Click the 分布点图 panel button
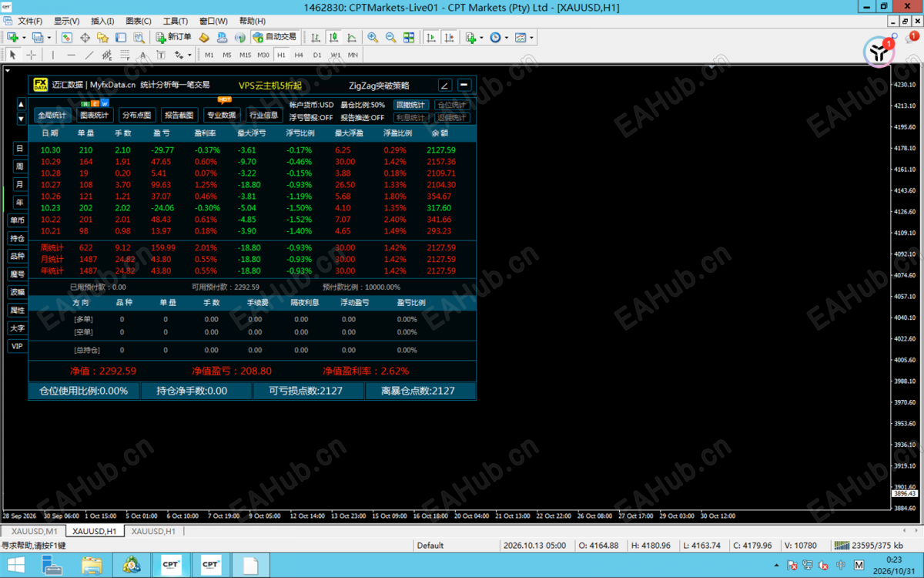 click(136, 116)
